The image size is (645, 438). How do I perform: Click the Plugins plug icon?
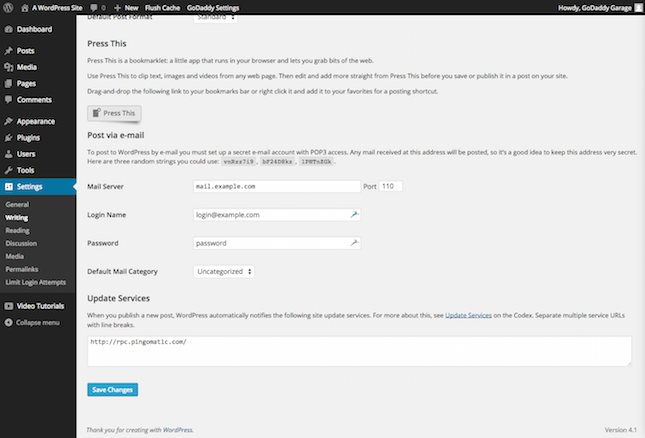[8, 138]
